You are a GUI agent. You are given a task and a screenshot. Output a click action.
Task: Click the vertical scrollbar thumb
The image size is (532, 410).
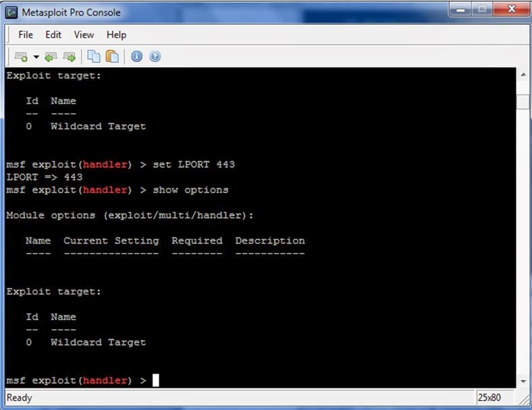click(523, 102)
